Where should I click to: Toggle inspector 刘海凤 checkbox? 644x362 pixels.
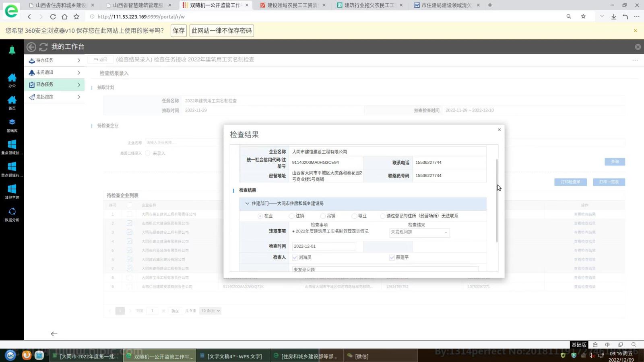295,257
